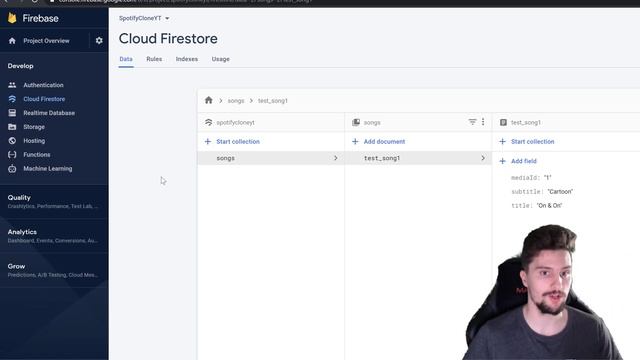
Task: Switch to the Indexes tab
Action: tap(187, 59)
